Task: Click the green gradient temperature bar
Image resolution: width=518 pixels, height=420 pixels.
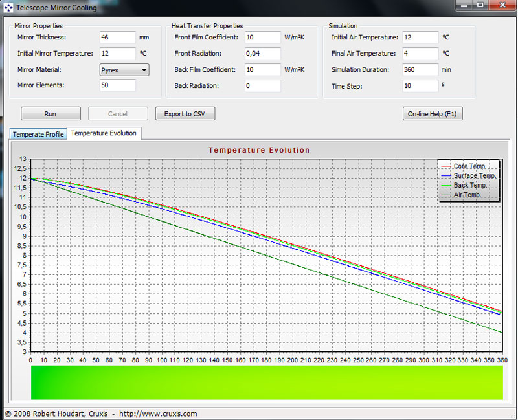Action: tap(267, 382)
